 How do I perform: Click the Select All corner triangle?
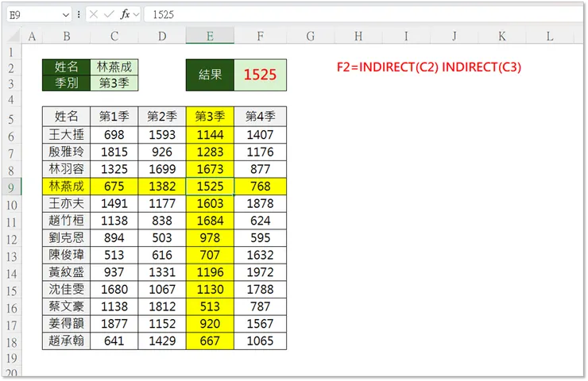[x=14, y=37]
